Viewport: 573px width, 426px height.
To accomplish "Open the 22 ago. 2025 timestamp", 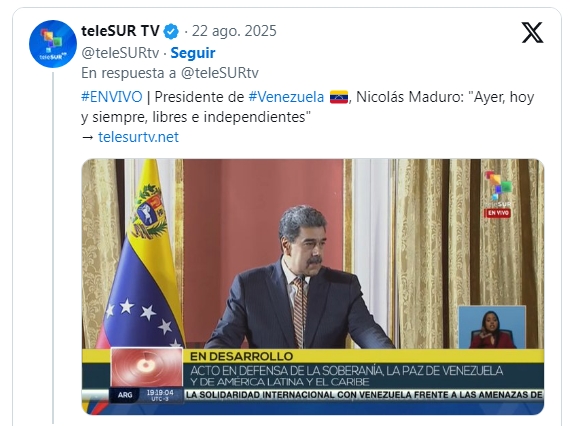I will pos(234,31).
